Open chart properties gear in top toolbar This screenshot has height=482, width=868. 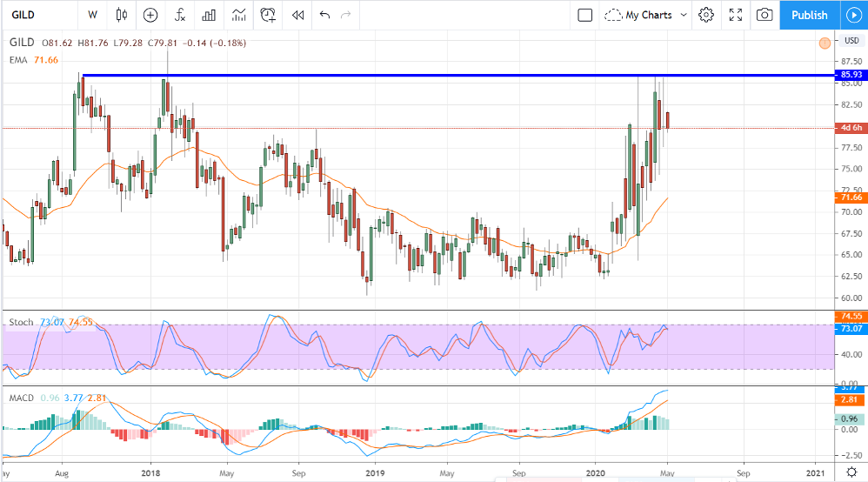point(706,15)
